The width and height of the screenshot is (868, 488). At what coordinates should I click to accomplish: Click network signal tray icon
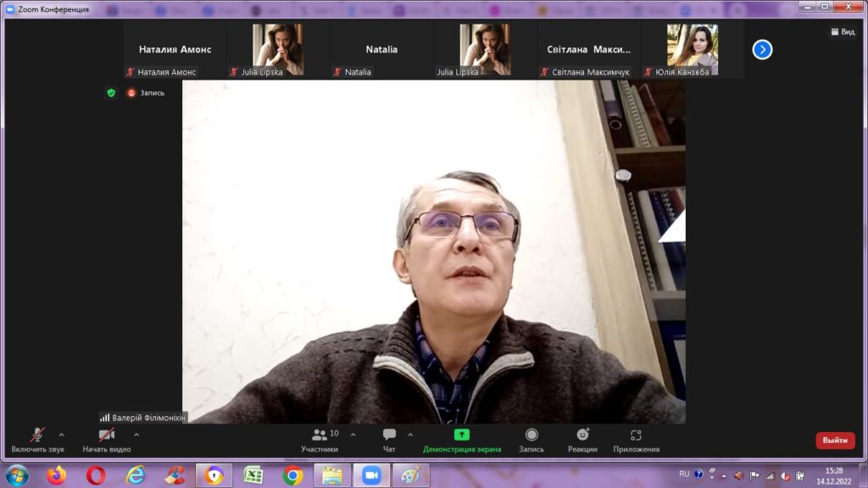770,475
